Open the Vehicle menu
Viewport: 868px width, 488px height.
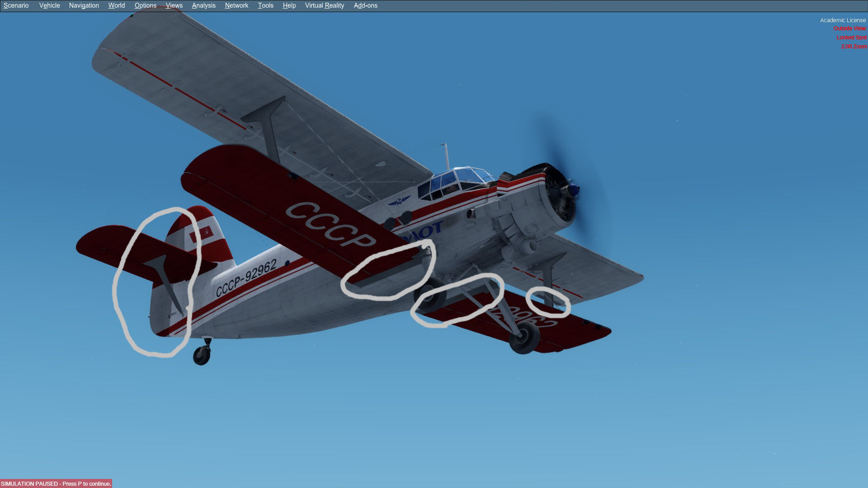(x=49, y=5)
